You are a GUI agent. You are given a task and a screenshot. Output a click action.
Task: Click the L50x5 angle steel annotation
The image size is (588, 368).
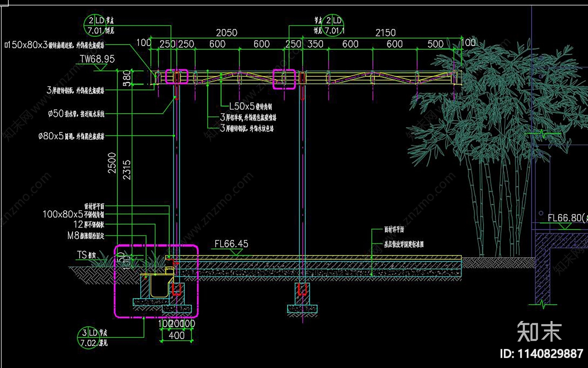[251, 106]
